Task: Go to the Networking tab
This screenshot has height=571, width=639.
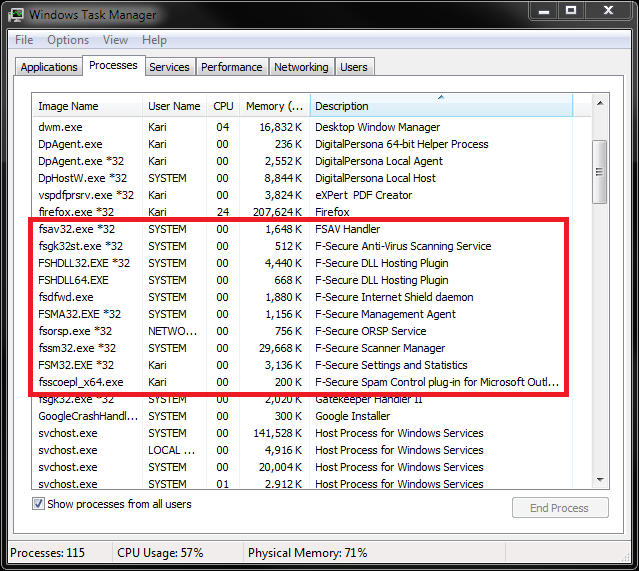Action: click(301, 67)
